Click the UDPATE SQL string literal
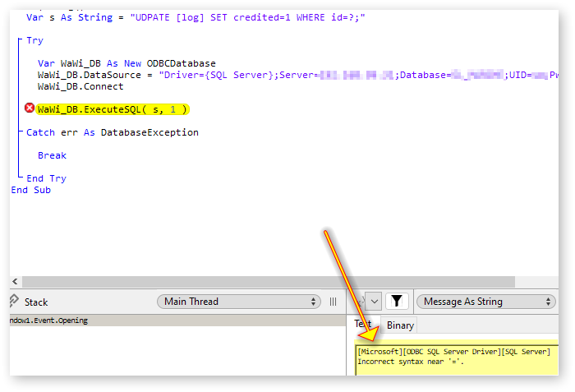Viewport: 575px width, 392px height. click(247, 17)
